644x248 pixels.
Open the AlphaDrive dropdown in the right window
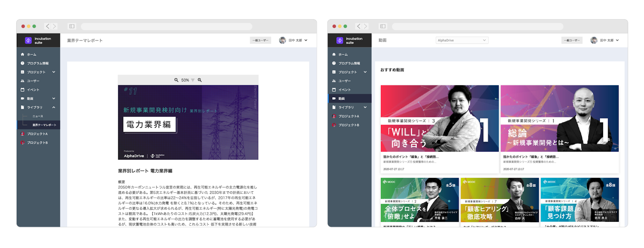(x=462, y=40)
